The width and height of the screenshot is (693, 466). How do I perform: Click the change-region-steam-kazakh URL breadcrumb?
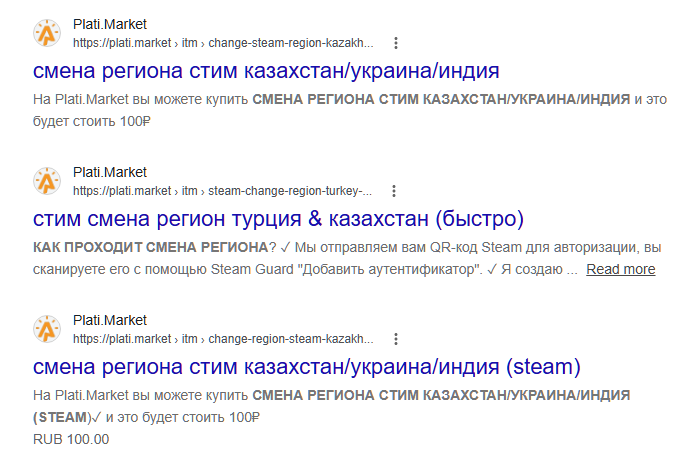[x=223, y=339]
